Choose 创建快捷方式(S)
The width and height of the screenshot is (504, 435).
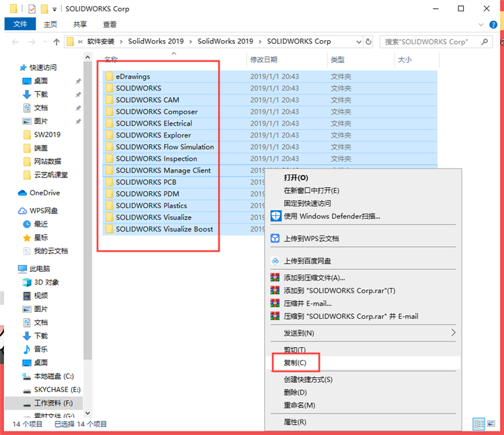(363, 379)
